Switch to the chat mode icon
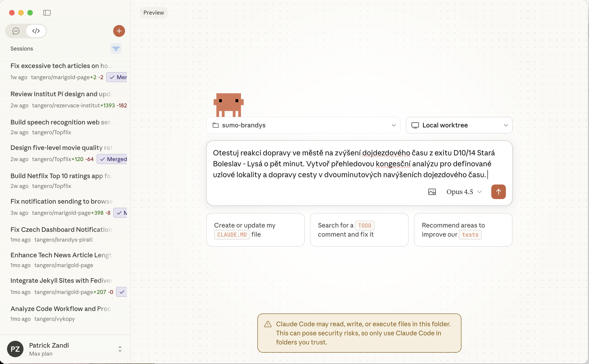Viewport: 589px width, 364px height. 16,31
